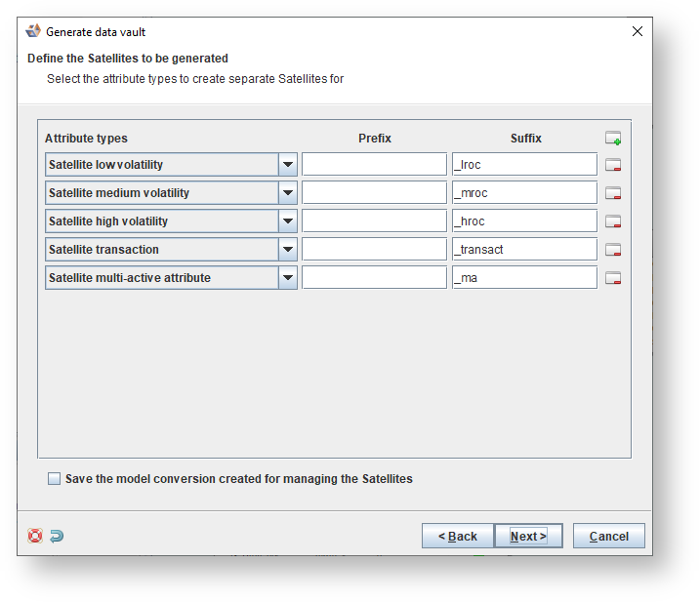The width and height of the screenshot is (700, 603).
Task: Select the _hroc suffix text box
Action: coord(524,221)
